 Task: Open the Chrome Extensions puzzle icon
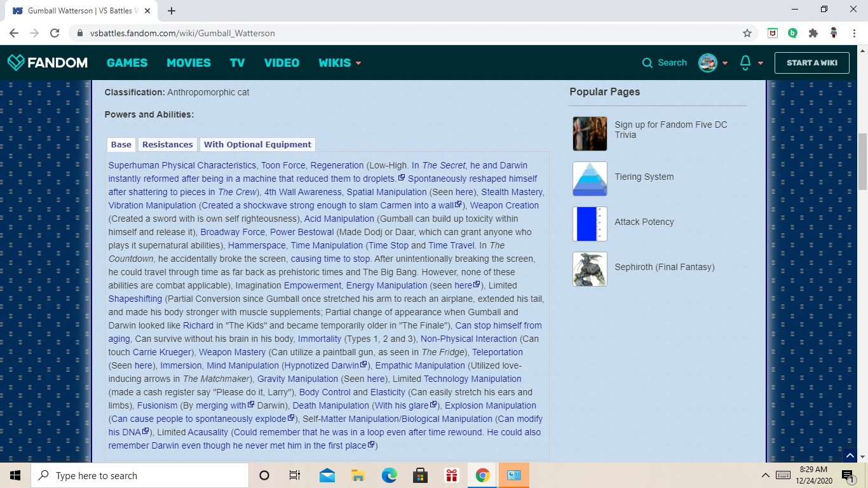(813, 33)
